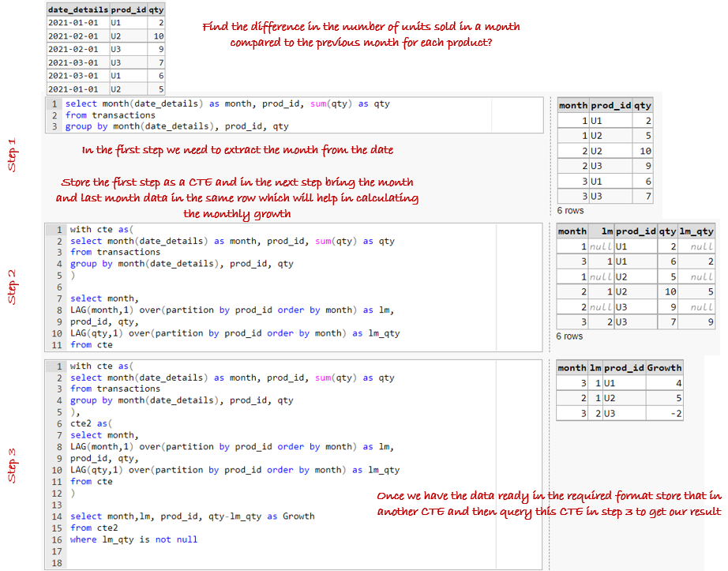
Task: Click the red question text at the top
Action: click(x=361, y=35)
